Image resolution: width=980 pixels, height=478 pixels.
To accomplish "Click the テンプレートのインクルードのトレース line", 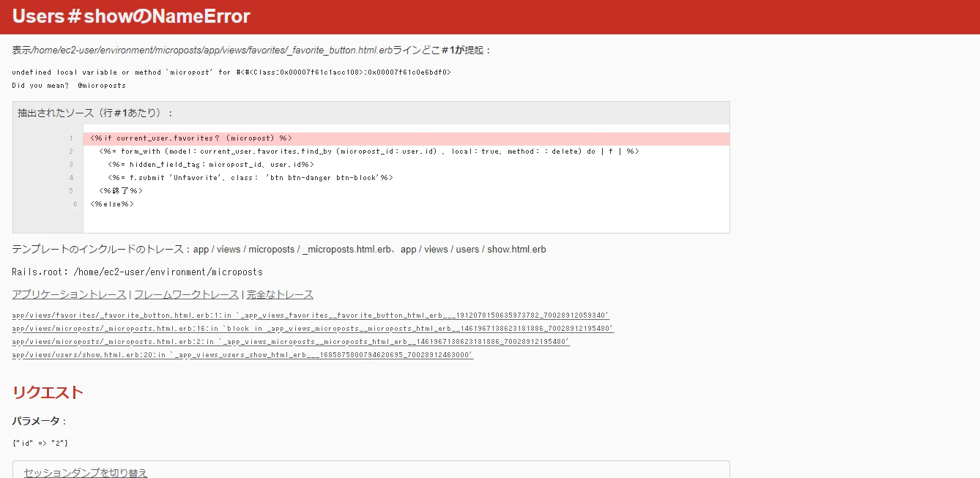I will [x=279, y=249].
